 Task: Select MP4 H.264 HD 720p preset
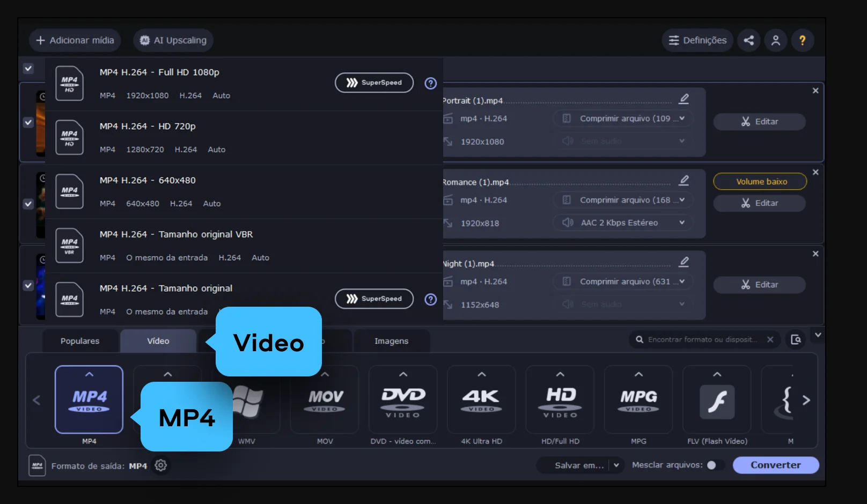click(244, 138)
